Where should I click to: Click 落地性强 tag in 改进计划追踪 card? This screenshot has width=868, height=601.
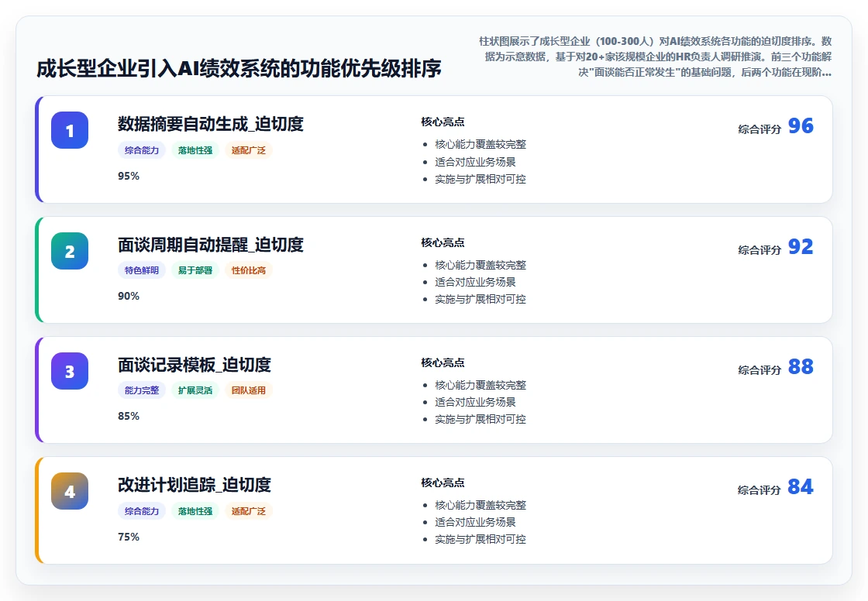[195, 511]
